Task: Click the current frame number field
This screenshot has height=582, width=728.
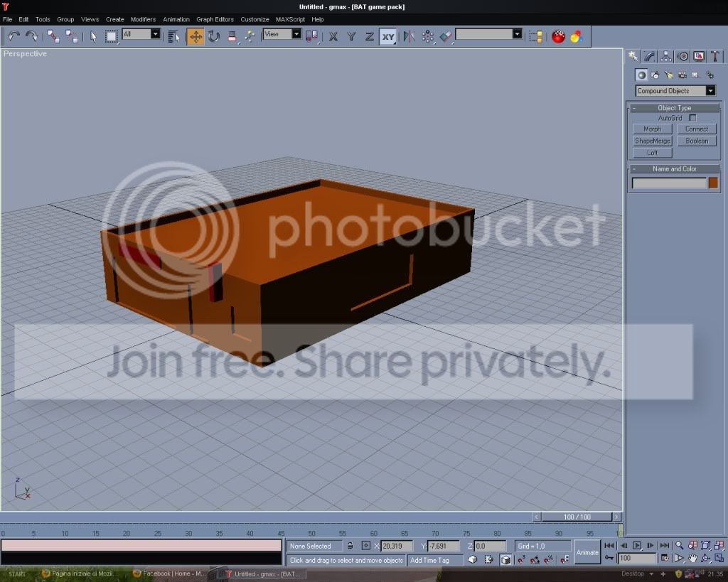Action: [x=636, y=559]
